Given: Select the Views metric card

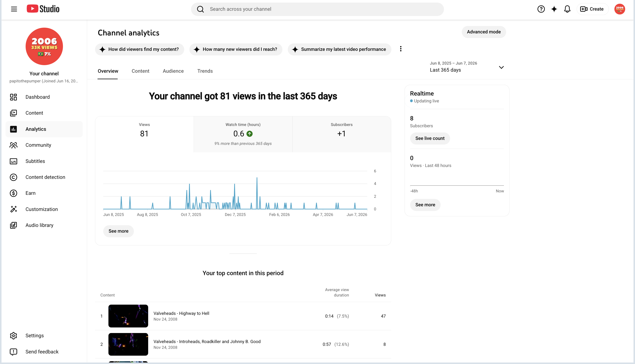Looking at the screenshot, I should (144, 134).
